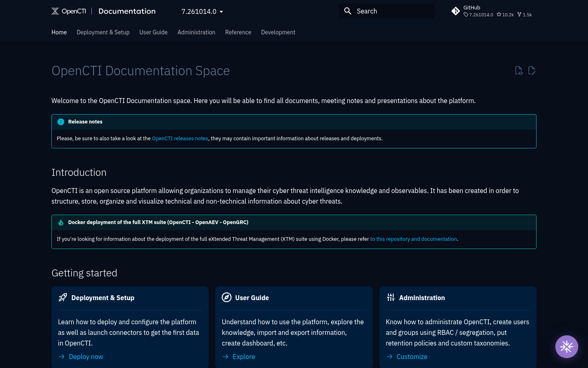Click the Deploy now link
This screenshot has width=588, height=368.
tap(86, 357)
